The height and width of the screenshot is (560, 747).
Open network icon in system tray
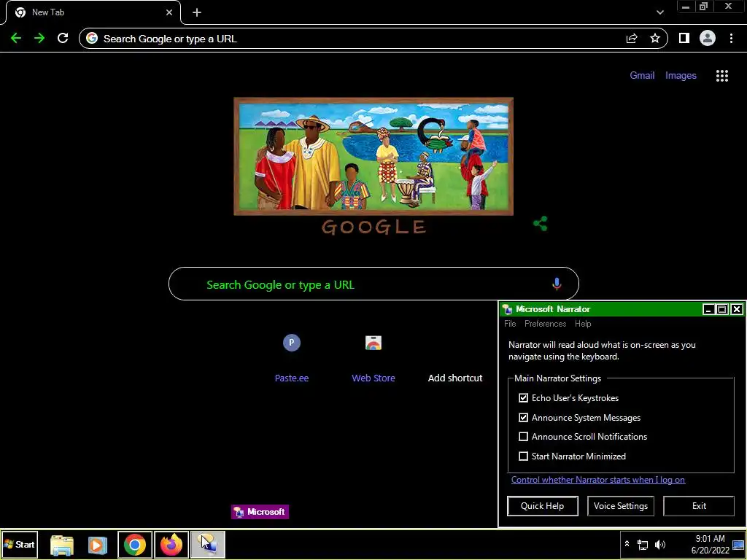coord(643,545)
